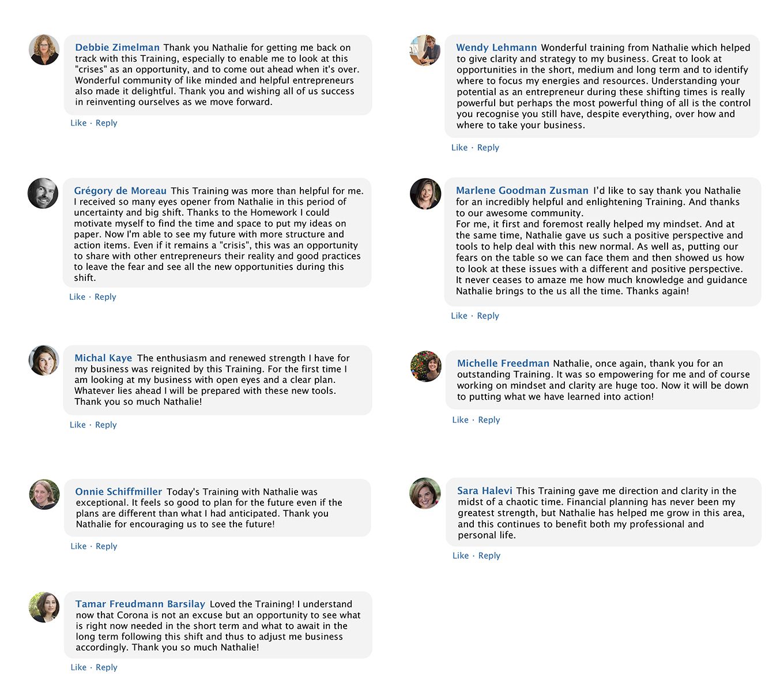The image size is (784, 684).
Task: Reply to Wendy Lehmann's comment
Action: (488, 148)
